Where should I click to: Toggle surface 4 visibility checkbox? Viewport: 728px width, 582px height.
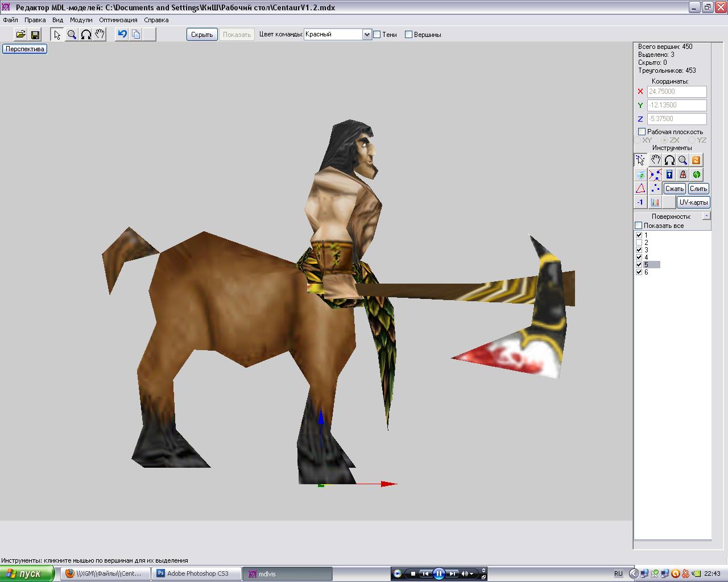(639, 257)
